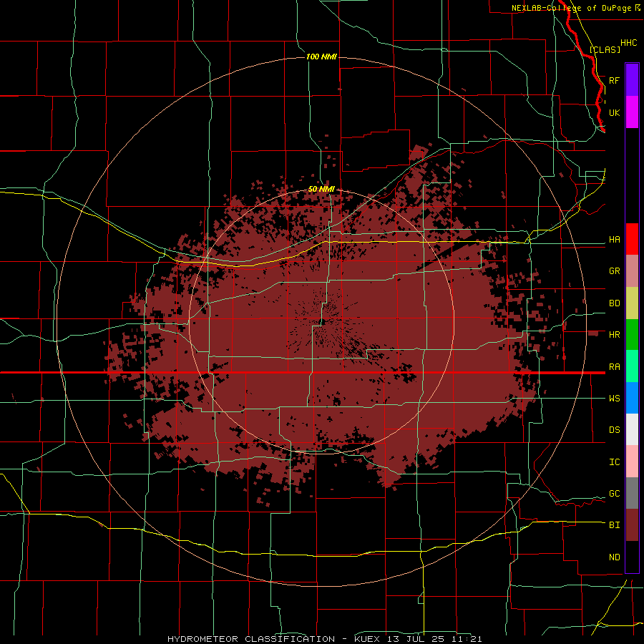Click the DS legend label

pos(615,430)
